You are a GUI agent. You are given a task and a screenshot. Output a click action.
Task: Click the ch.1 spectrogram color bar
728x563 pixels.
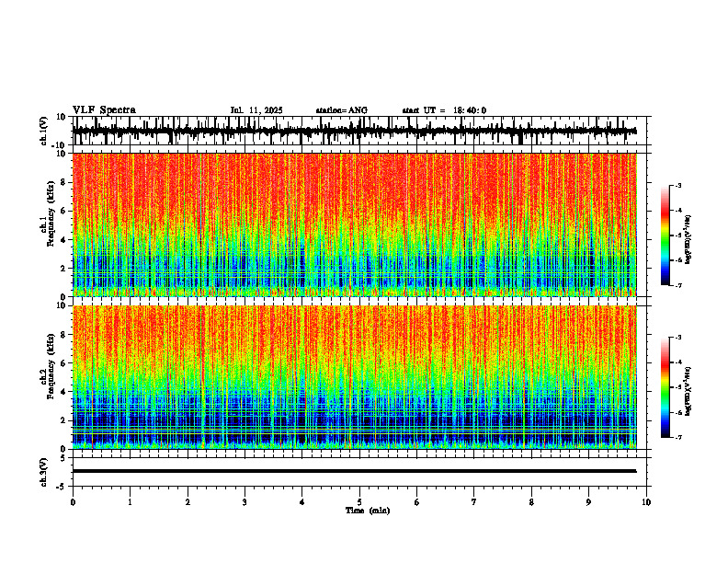pyautogui.click(x=665, y=236)
